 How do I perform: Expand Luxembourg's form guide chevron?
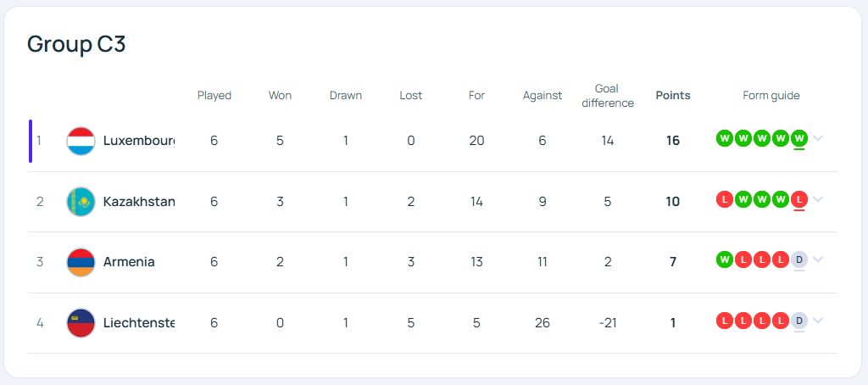[818, 138]
